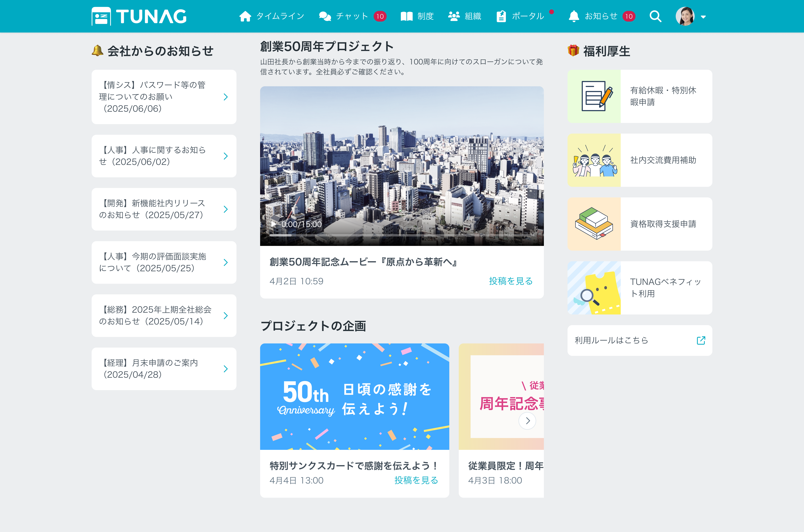Open the ポータル menu
The image size is (804, 532).
520,16
